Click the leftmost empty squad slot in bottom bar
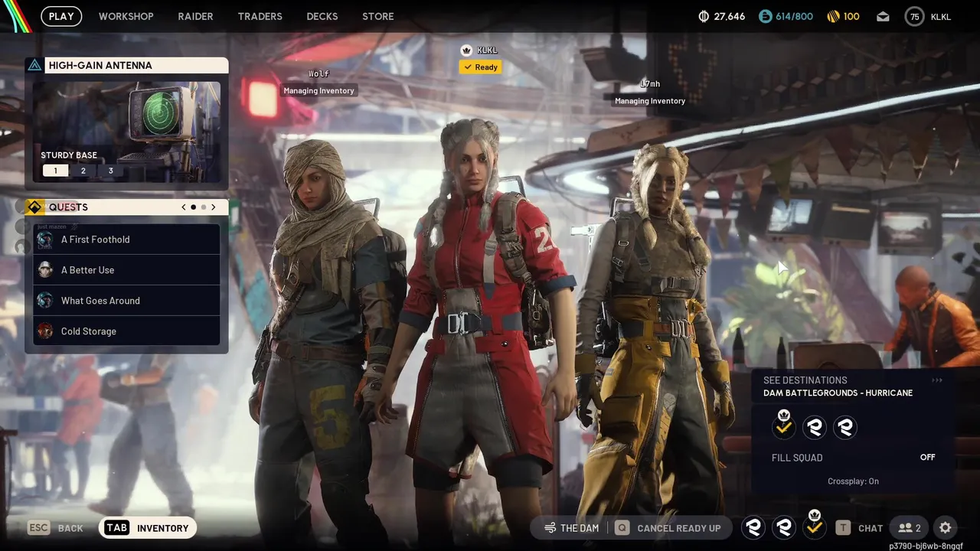The width and height of the screenshot is (980, 551). tap(753, 527)
